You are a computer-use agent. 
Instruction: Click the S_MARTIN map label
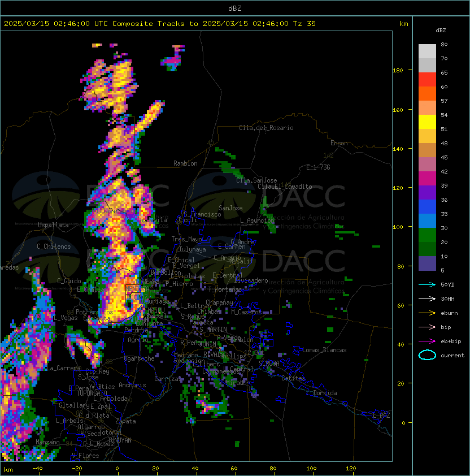[213, 330]
